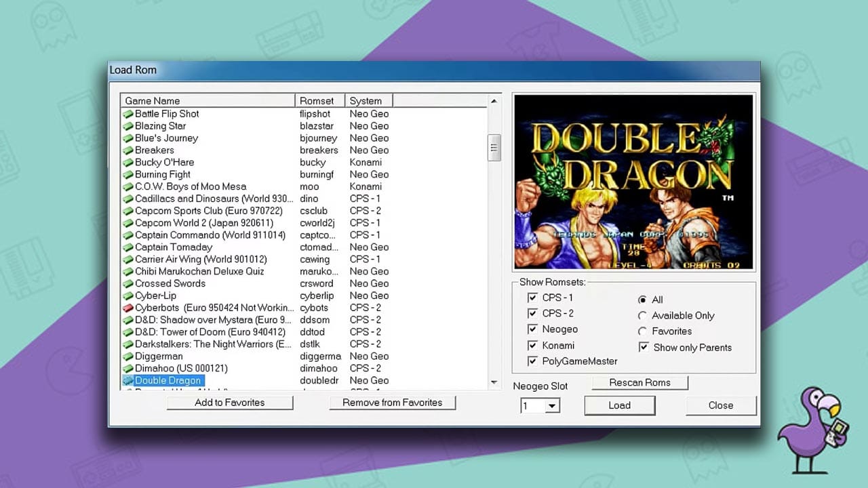The image size is (868, 488).
Task: Click the icon beside Chibi Marukochan Deluxe Quiz
Action: [x=127, y=272]
